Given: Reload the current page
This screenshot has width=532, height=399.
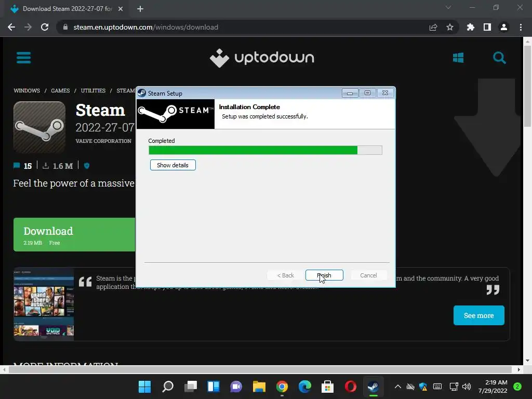Looking at the screenshot, I should click(x=45, y=27).
